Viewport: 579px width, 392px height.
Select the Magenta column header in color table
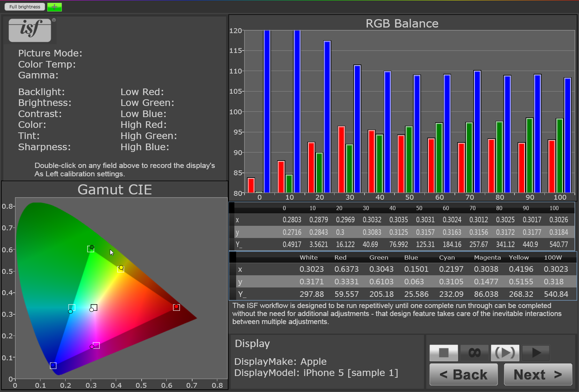point(487,258)
